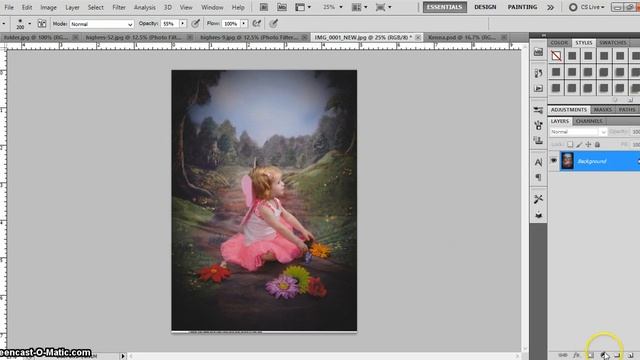Click the Background layer thumbnail
640x360 pixels.
pos(567,161)
